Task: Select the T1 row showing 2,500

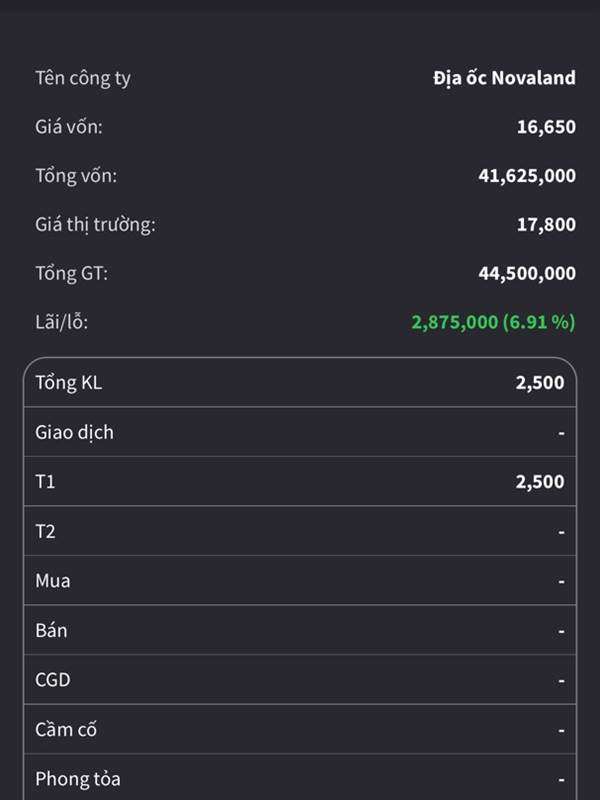Action: click(300, 481)
